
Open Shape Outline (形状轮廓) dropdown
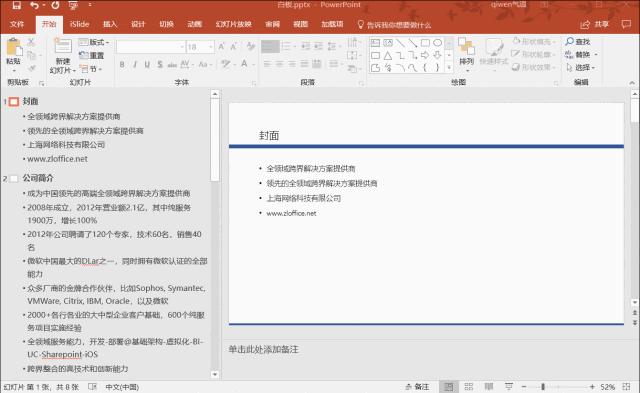pos(534,54)
